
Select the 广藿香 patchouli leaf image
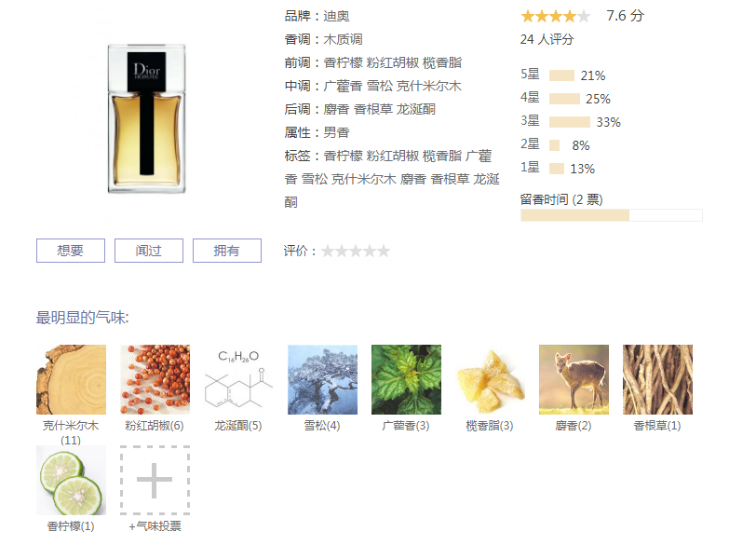click(x=407, y=379)
